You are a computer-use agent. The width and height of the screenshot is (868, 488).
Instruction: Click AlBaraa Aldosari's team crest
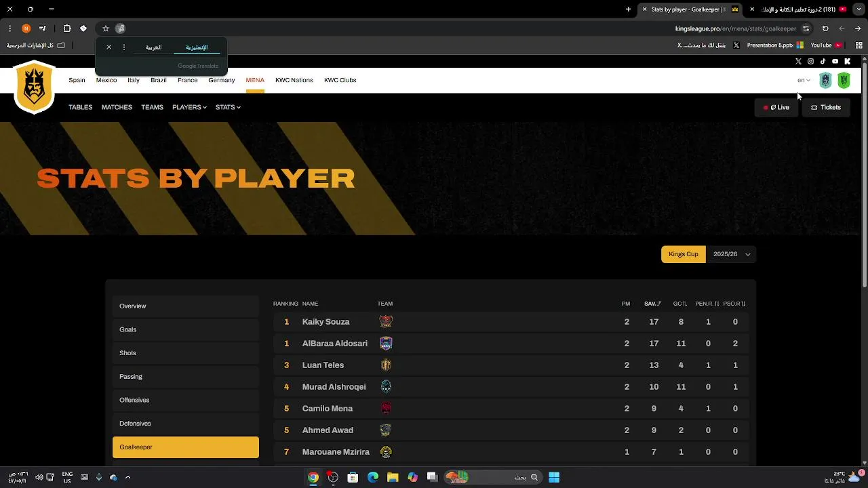click(x=386, y=343)
